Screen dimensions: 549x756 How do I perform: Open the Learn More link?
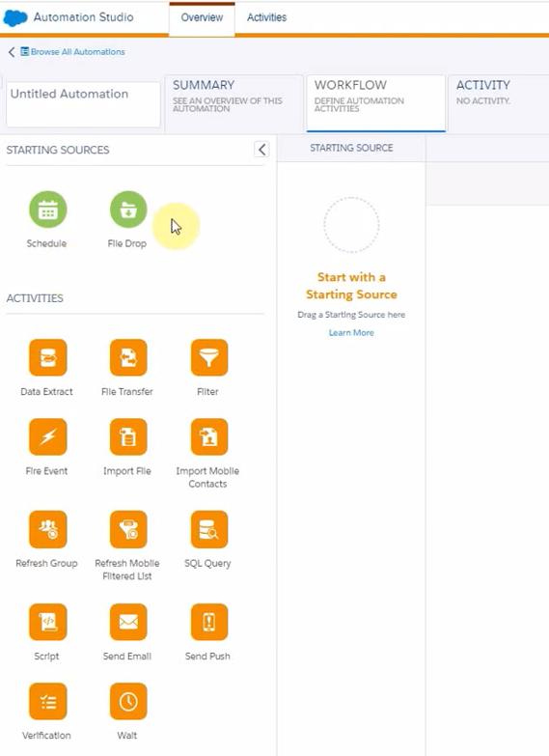coord(351,333)
